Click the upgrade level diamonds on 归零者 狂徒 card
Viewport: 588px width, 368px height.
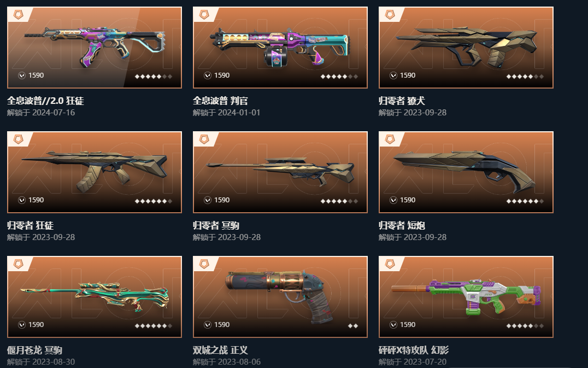click(x=154, y=201)
